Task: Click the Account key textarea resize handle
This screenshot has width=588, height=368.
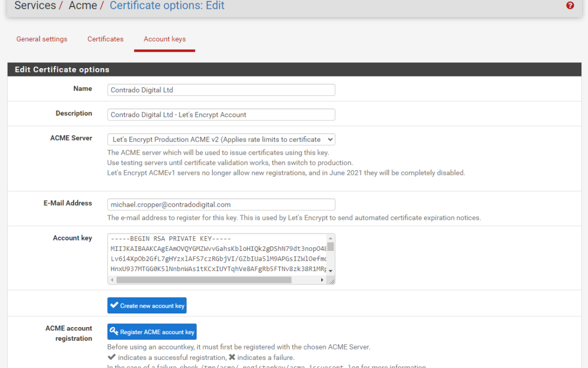Action: click(332, 281)
